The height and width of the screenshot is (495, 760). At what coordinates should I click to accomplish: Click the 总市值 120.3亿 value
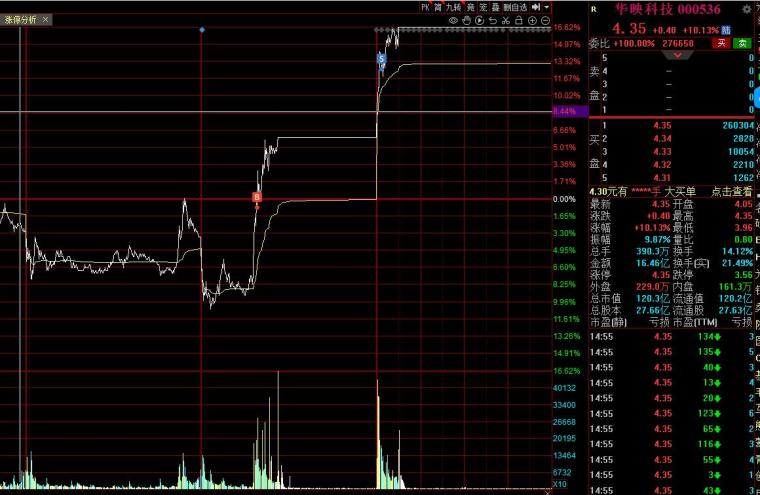point(652,299)
